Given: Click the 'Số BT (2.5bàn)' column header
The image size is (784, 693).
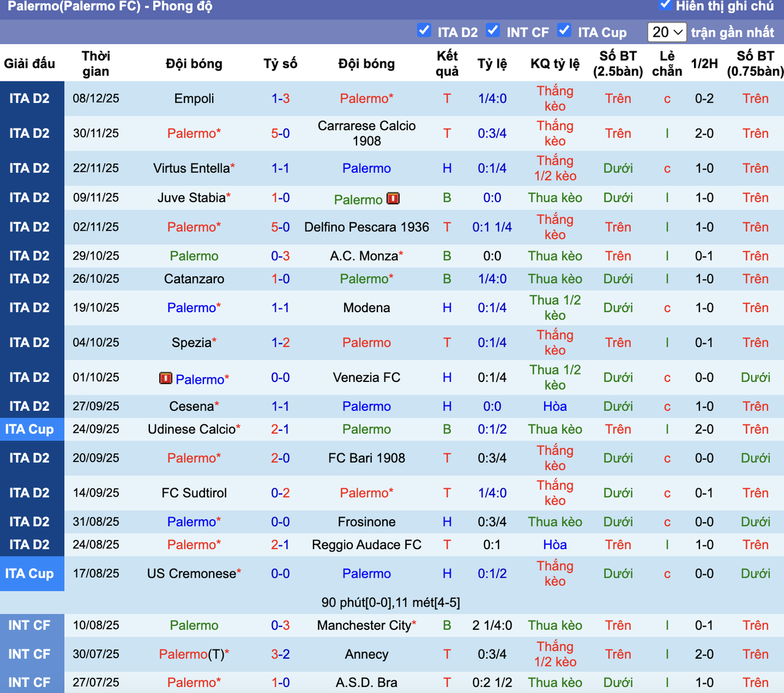Looking at the screenshot, I should pos(618,64).
